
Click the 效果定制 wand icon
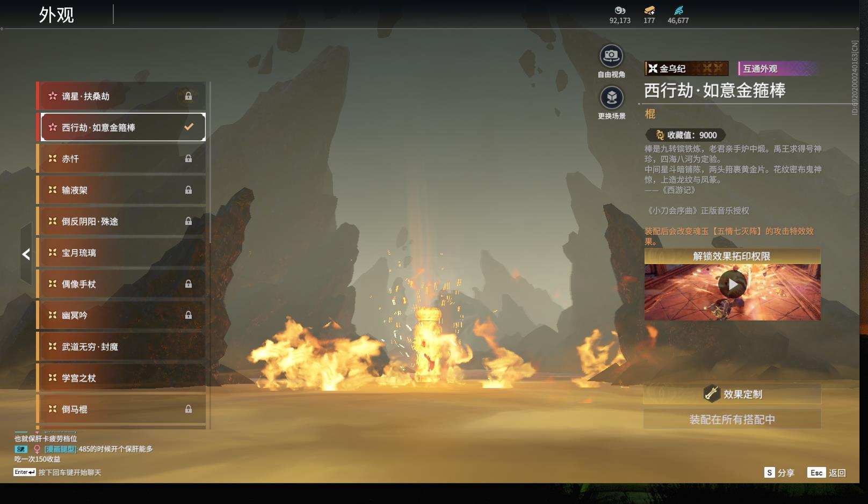(712, 393)
